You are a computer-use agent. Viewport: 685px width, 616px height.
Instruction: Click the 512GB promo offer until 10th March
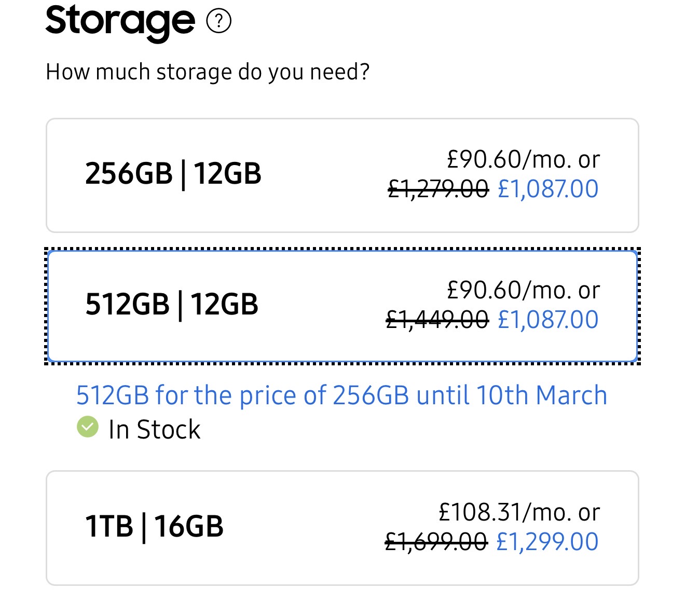point(341,395)
